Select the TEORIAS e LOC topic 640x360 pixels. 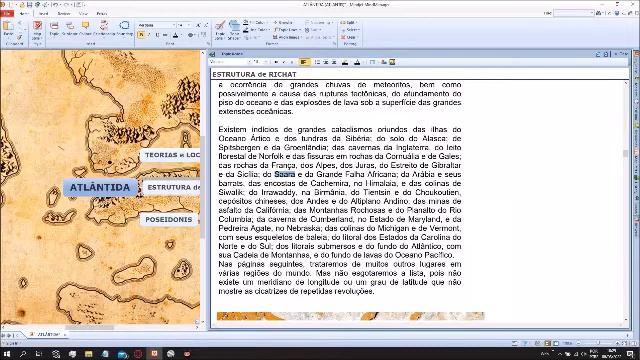(x=171, y=155)
